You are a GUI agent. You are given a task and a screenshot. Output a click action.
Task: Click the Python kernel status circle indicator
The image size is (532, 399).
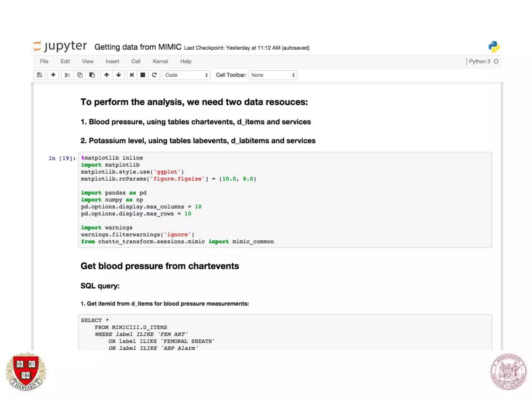[496, 61]
